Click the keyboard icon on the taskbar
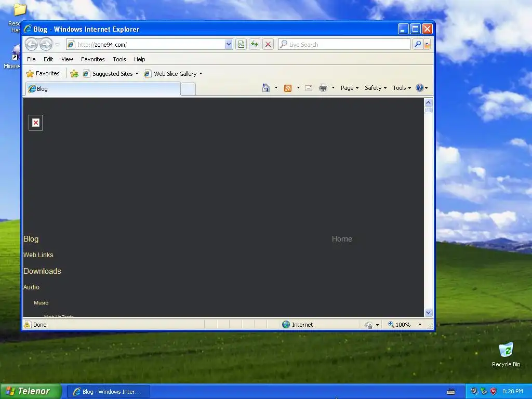This screenshot has width=532, height=399. tap(451, 392)
